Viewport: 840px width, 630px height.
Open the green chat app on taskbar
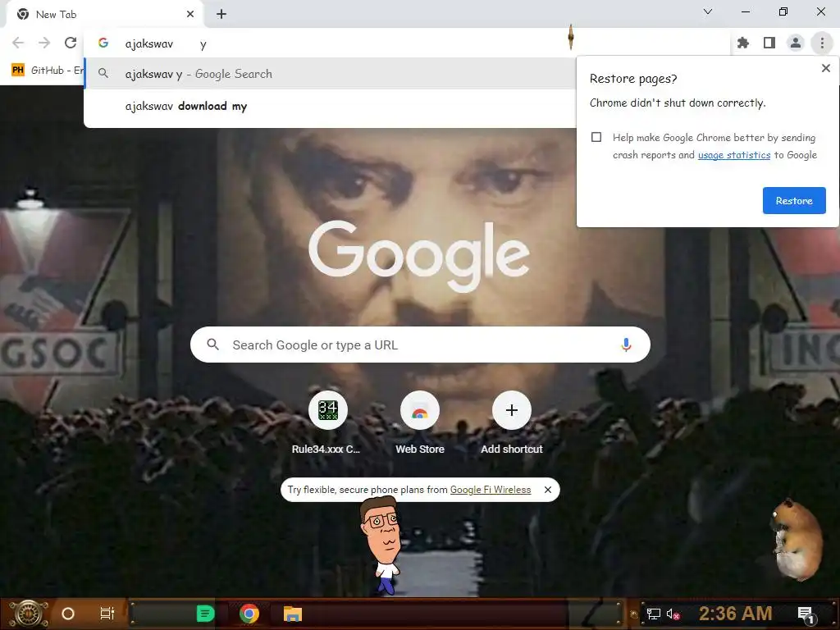pyautogui.click(x=205, y=614)
